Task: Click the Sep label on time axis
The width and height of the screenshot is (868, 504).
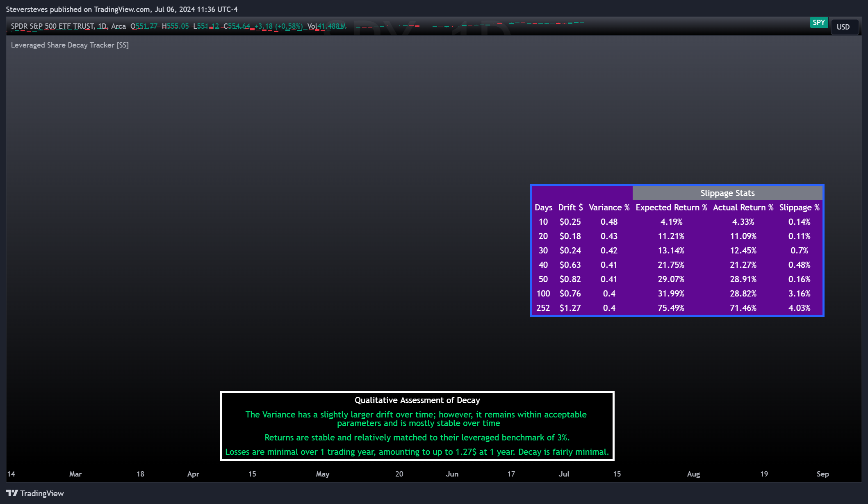Action: point(822,474)
